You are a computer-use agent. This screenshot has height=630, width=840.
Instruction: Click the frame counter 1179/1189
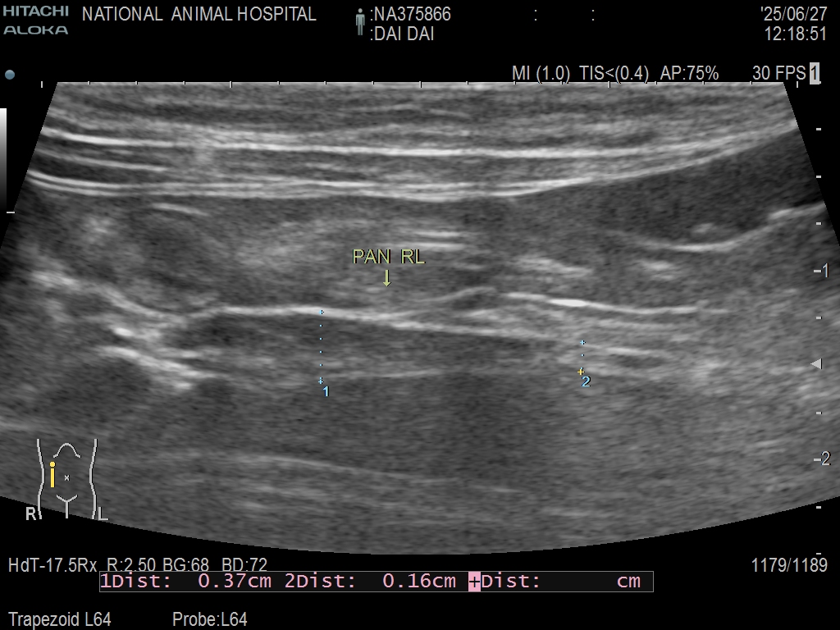(788, 565)
